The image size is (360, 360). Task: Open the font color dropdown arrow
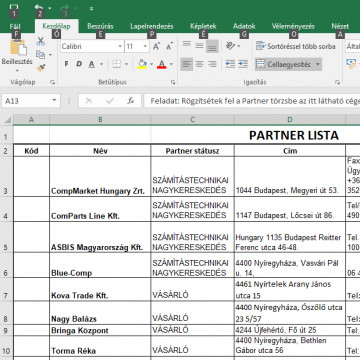pyautogui.click(x=171, y=64)
